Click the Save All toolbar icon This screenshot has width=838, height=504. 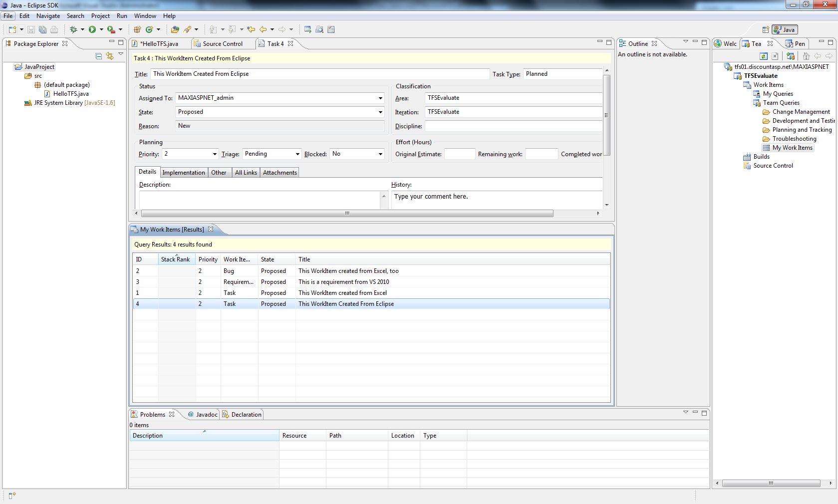(x=42, y=29)
